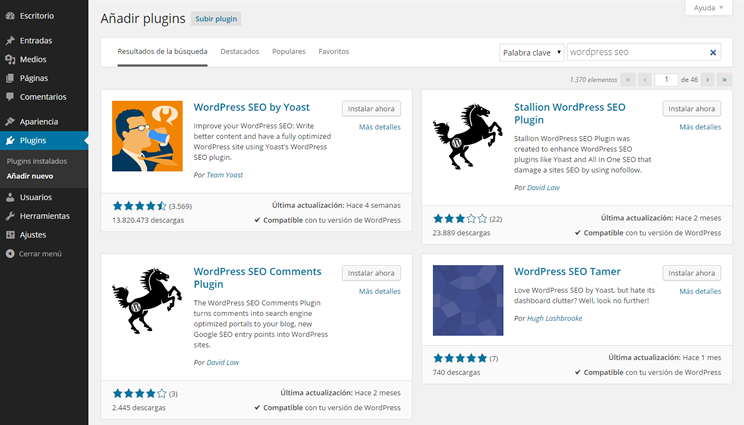Open Más detalles for WordPress SEO by Yoast
Viewport: 744px width, 425px height.
click(x=380, y=127)
